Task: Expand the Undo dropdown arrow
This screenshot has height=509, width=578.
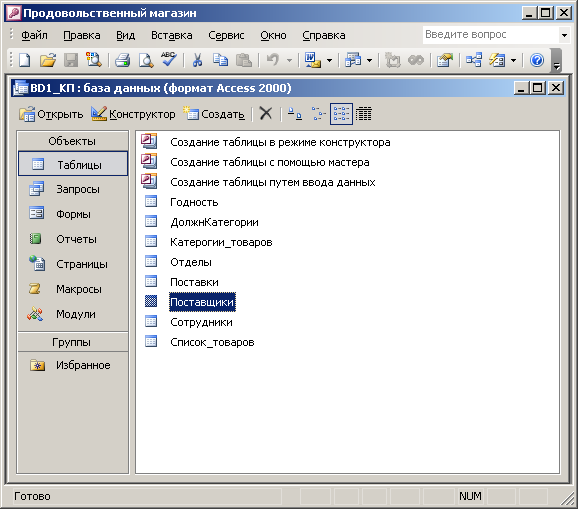Action: coord(289,60)
